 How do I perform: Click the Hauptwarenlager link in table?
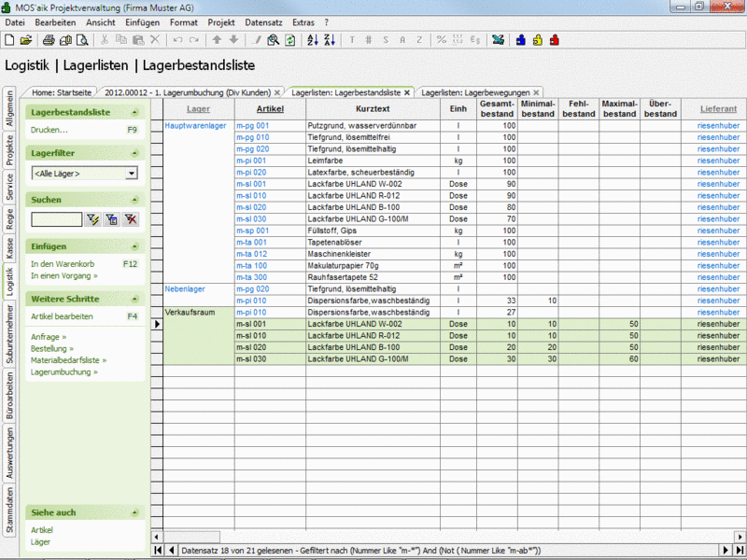coord(195,126)
